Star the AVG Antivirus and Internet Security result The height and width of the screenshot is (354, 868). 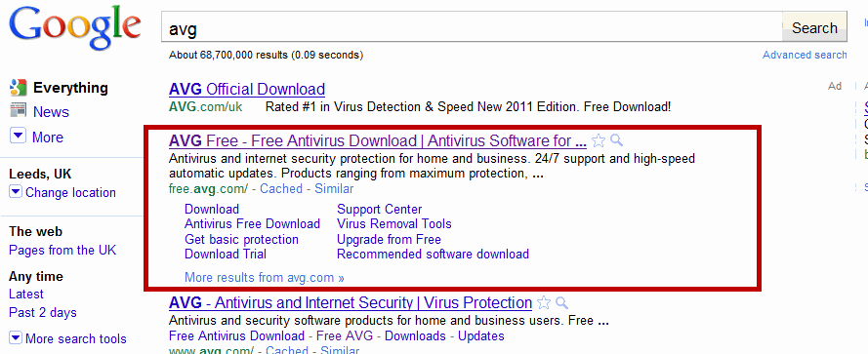tap(544, 302)
